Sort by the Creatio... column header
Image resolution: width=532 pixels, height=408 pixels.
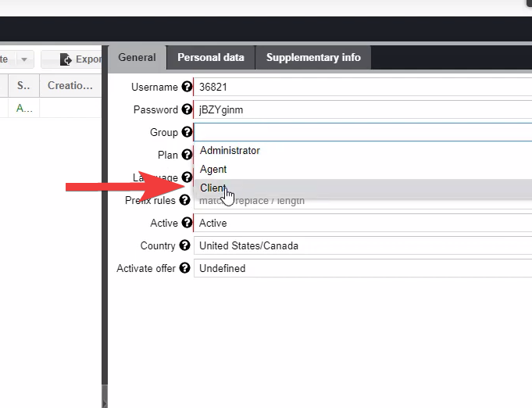70,85
